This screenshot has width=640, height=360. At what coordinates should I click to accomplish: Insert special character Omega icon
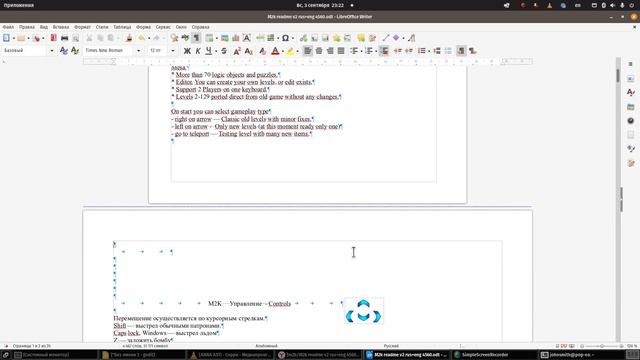285,38
